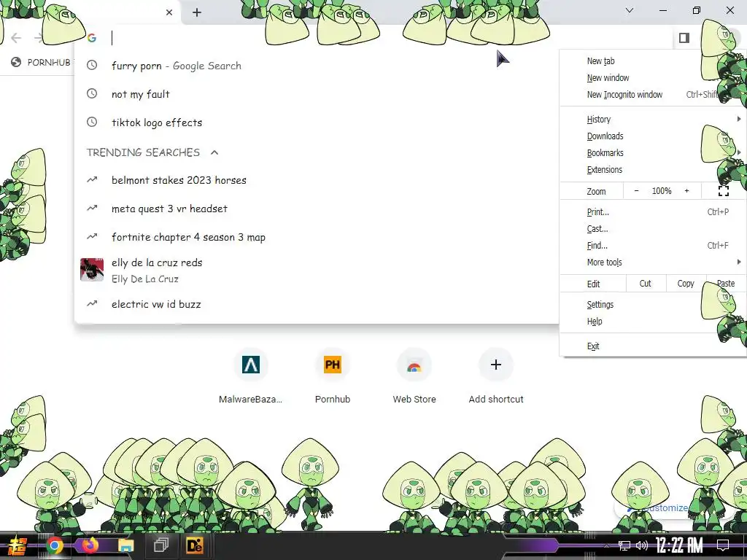Viewport: 747px width, 560px height.
Task: Select 'tiktok logo effects' suggestion
Action: [x=317, y=122]
